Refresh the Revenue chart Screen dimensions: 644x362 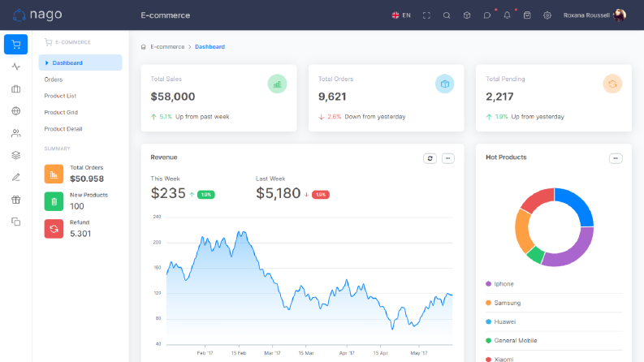click(430, 158)
